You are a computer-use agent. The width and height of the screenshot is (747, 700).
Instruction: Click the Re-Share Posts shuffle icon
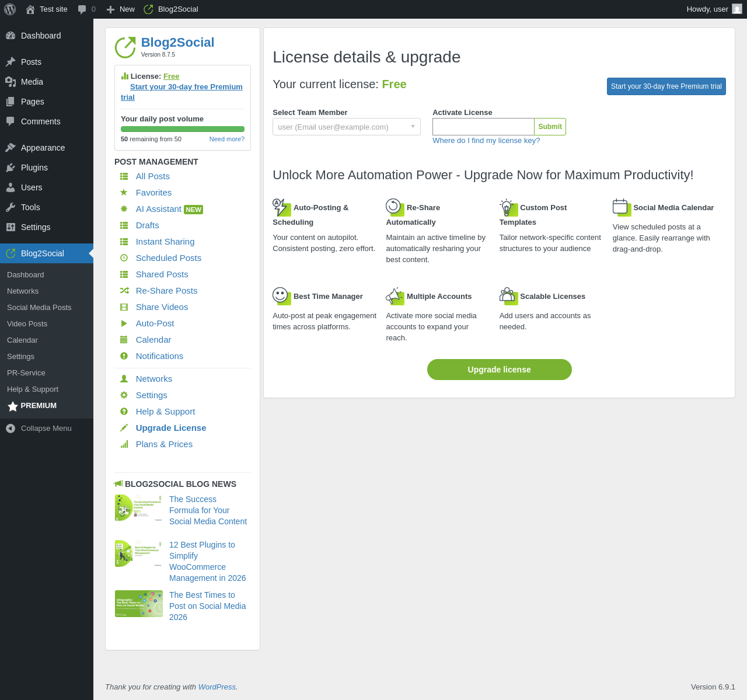(124, 291)
